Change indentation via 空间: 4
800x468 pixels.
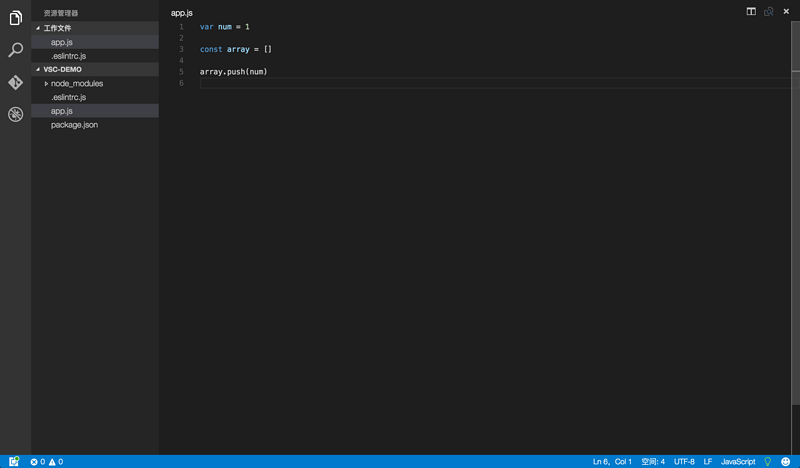pyautogui.click(x=653, y=462)
